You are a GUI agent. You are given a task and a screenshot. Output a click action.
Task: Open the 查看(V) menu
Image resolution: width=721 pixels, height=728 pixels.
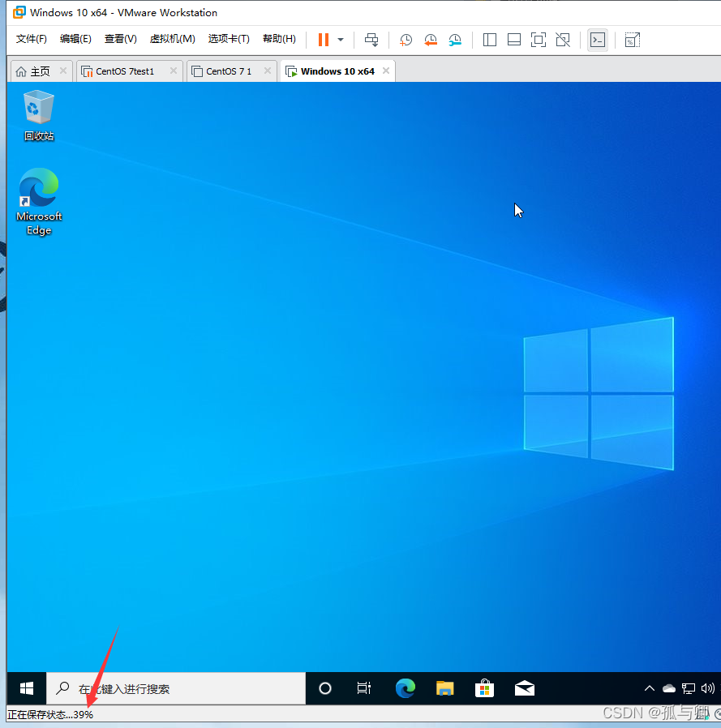pos(120,39)
